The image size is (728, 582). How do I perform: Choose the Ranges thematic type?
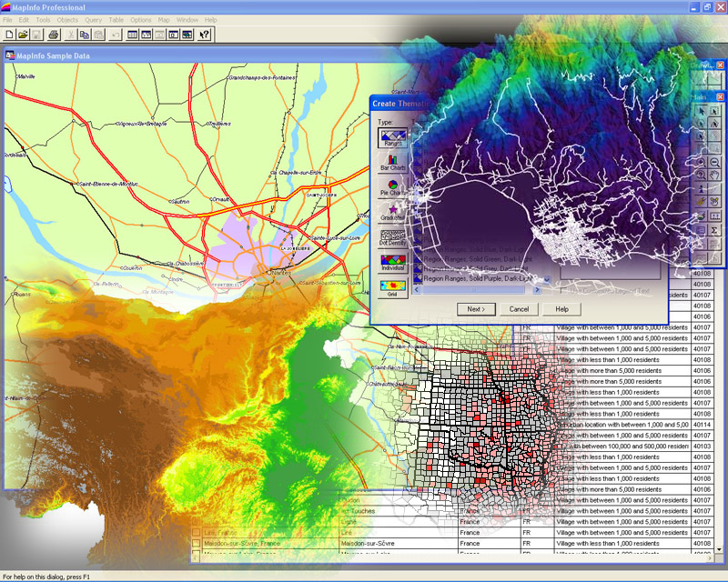(x=393, y=137)
